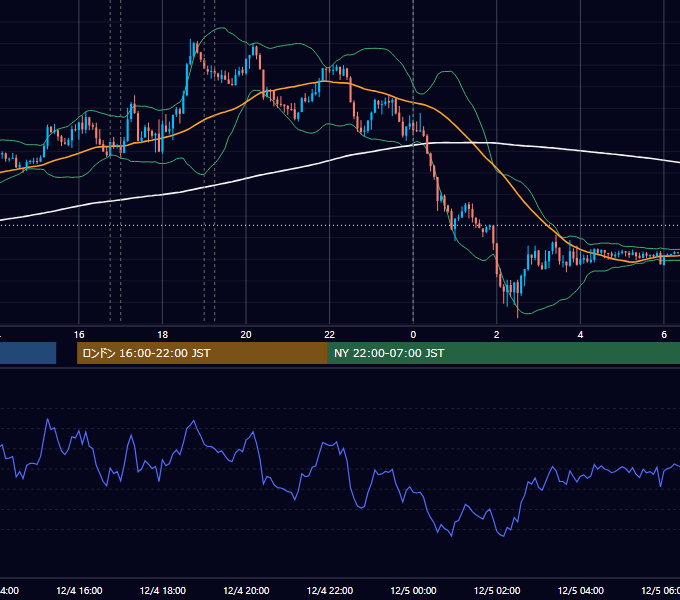Click the 12/4 18:00 date label
This screenshot has height=600, width=680.
tap(163, 590)
